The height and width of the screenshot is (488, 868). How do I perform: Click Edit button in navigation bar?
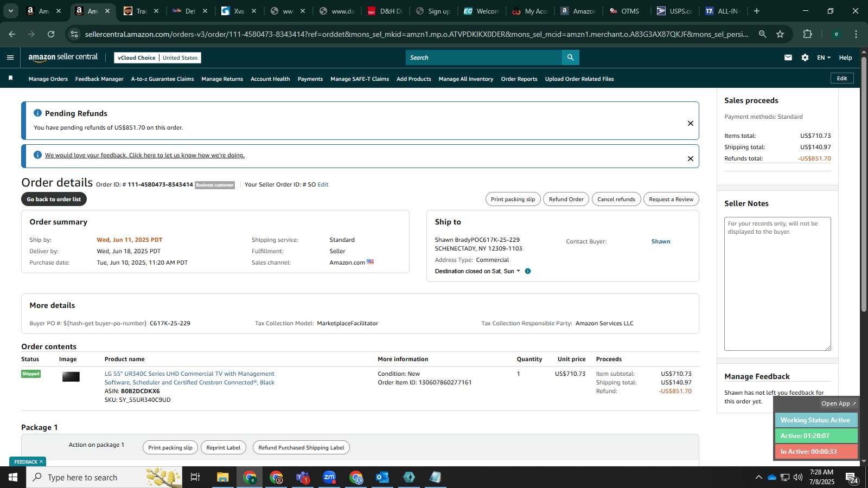[x=842, y=78]
